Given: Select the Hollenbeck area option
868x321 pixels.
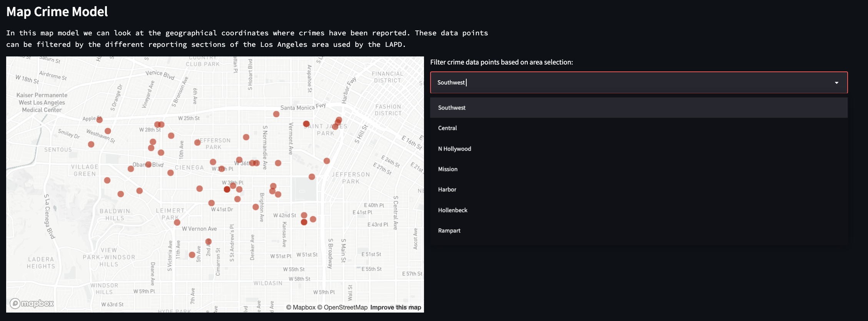Looking at the screenshot, I should coord(452,210).
